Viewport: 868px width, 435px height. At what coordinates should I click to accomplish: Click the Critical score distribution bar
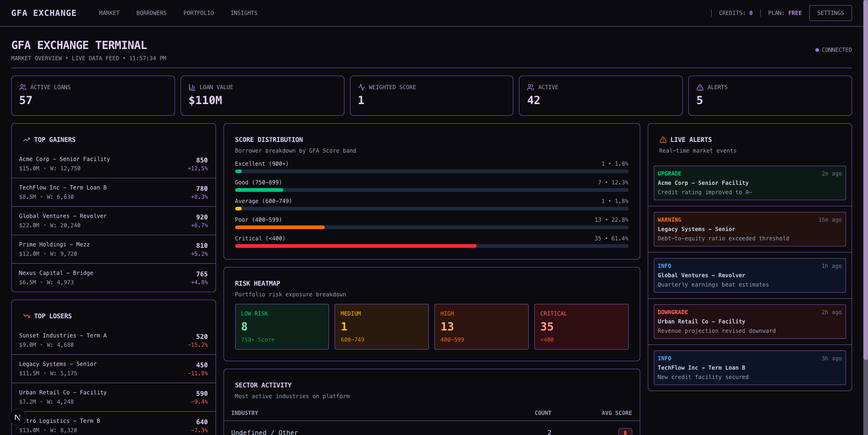356,246
